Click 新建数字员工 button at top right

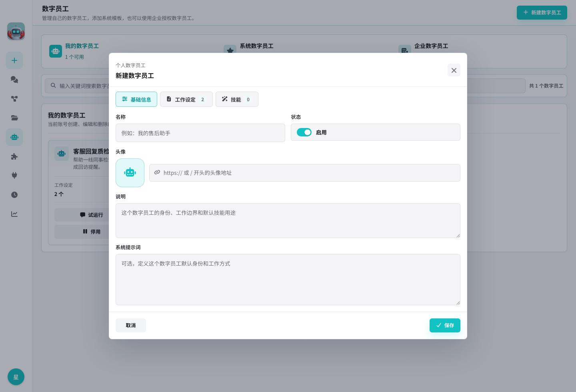coord(542,12)
